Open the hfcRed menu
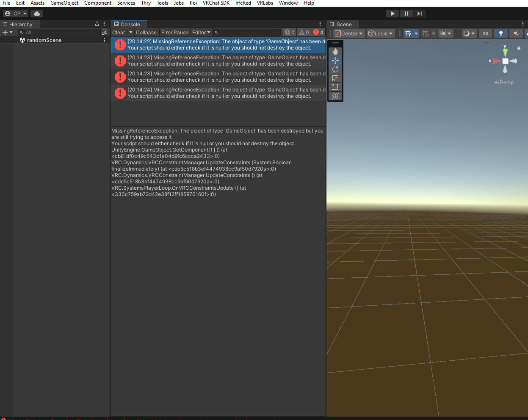This screenshot has width=528, height=420. [243, 3]
